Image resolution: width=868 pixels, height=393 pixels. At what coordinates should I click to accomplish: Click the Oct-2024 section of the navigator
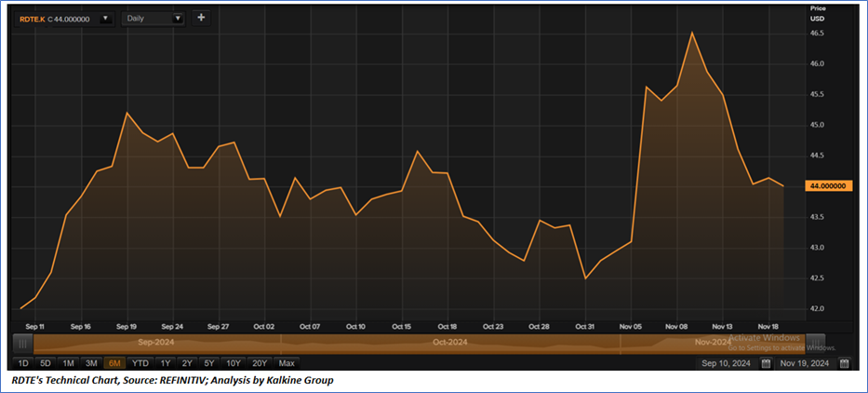(x=450, y=344)
